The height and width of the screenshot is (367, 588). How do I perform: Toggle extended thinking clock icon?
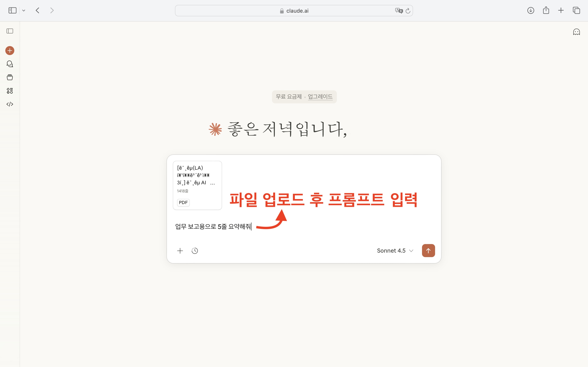click(x=195, y=251)
